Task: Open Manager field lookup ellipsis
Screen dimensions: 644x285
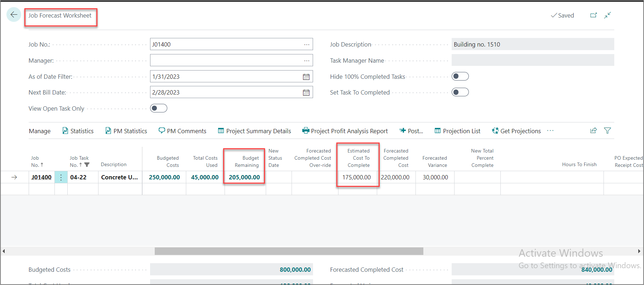Action: click(307, 61)
